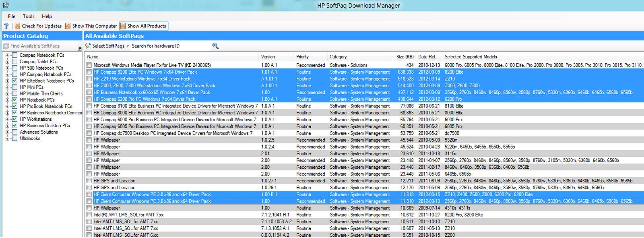Uncheck the HP Business Desktop PCs checkbox

click(x=14, y=126)
